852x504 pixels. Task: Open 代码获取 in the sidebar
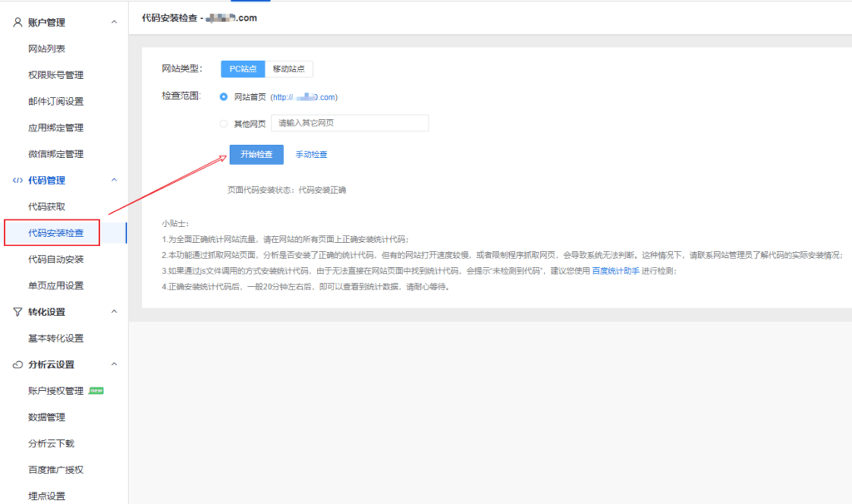[x=47, y=207]
